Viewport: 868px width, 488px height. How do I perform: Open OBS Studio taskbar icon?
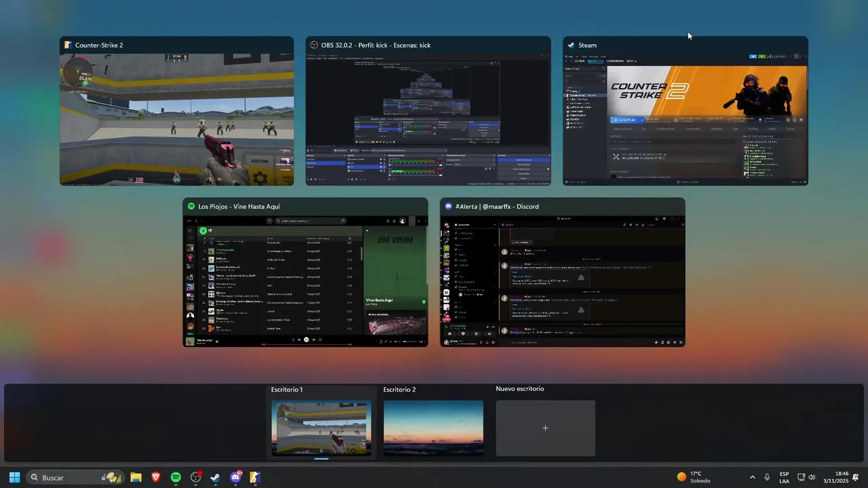tap(196, 477)
